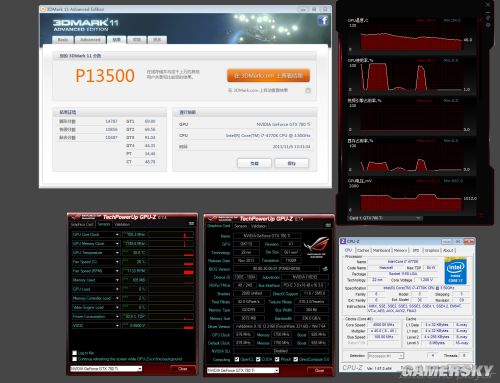The image size is (500, 383).
Task: Toggle the OpenCL computing checkbox
Action: pyautogui.click(x=237, y=359)
